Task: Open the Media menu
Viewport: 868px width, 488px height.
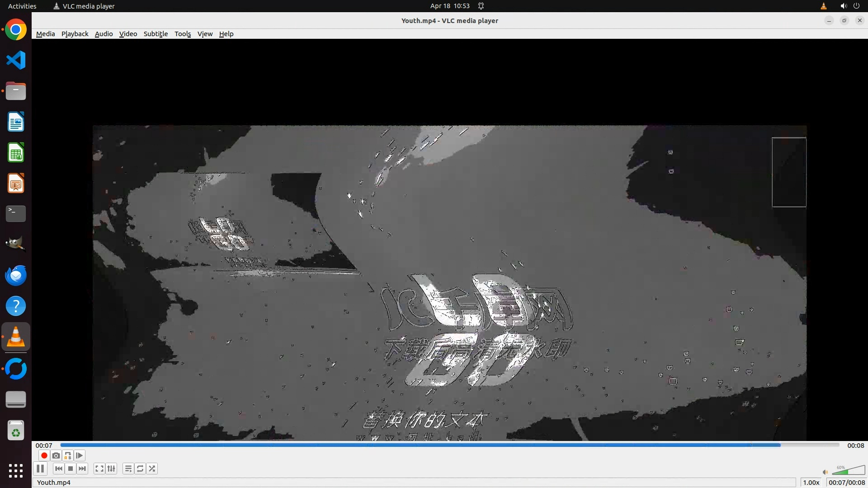Action: [45, 34]
